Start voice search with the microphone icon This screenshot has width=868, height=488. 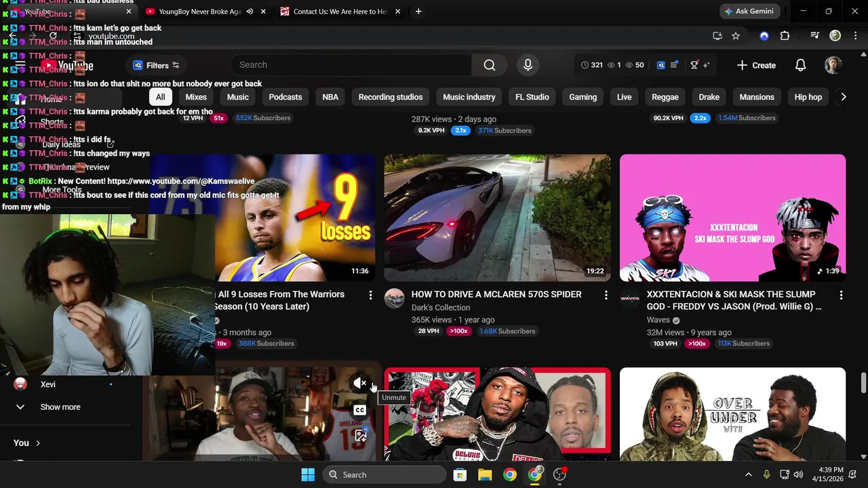coord(528,65)
